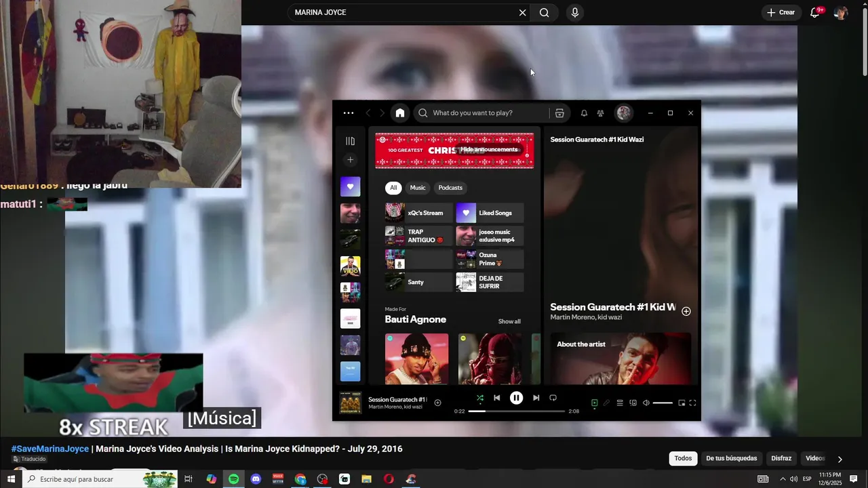Open Spotify notifications bell
Image resolution: width=868 pixels, height=488 pixels.
click(584, 113)
